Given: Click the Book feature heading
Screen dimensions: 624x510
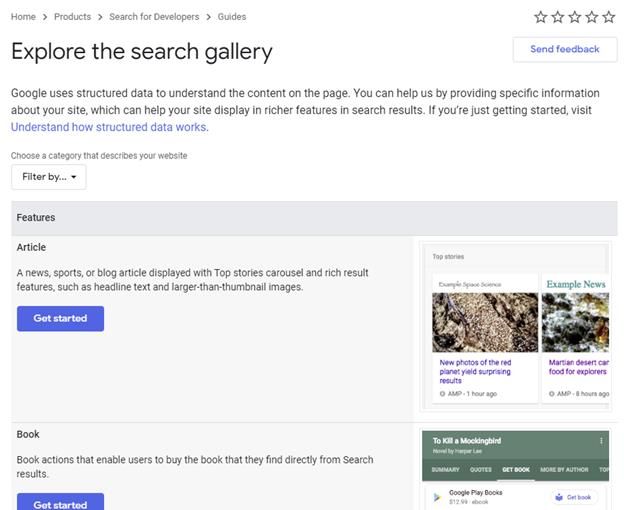Looking at the screenshot, I should click(x=28, y=434).
